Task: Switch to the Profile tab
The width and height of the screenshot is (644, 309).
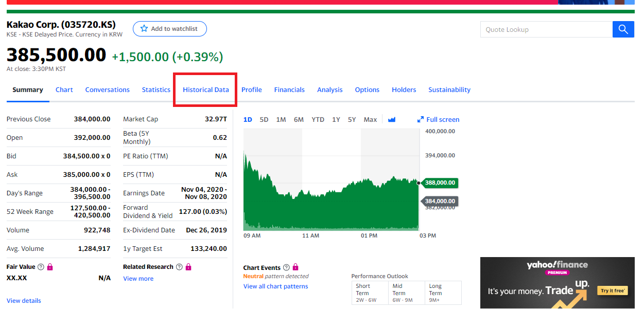Action: (252, 89)
